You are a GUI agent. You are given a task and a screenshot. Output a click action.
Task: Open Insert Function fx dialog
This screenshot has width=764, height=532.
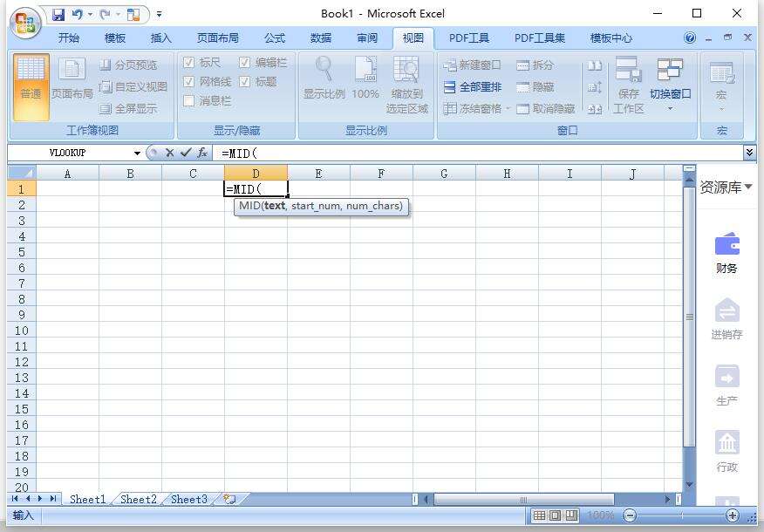click(202, 153)
